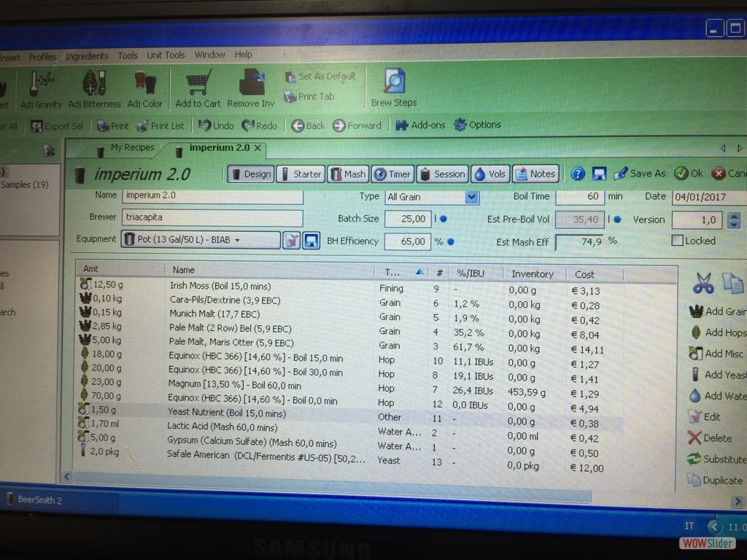Open the Adj Bitterness tool
This screenshot has width=747, height=560.
click(x=94, y=89)
